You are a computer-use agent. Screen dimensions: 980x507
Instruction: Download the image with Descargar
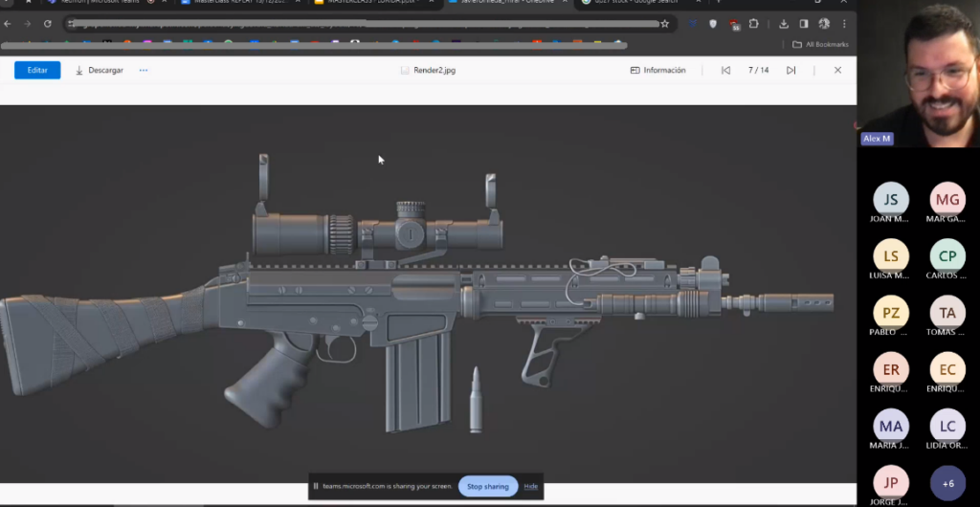[x=99, y=70]
